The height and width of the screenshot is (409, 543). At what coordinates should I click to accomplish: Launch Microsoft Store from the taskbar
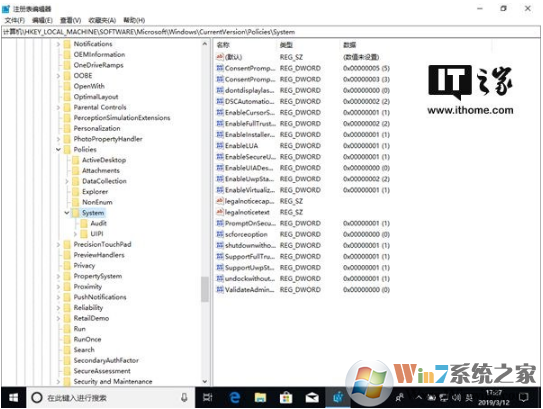(x=286, y=398)
